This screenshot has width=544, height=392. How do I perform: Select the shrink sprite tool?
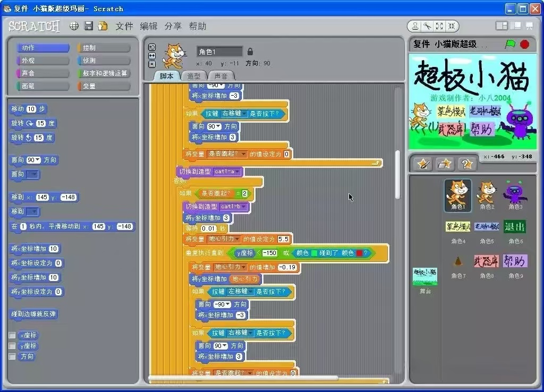coord(452,26)
